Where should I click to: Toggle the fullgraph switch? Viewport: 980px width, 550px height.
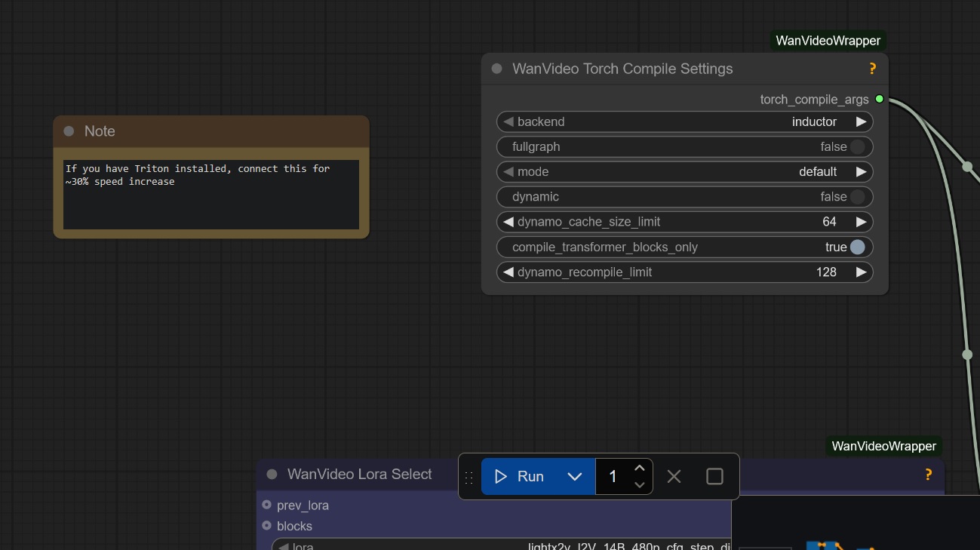click(x=857, y=147)
